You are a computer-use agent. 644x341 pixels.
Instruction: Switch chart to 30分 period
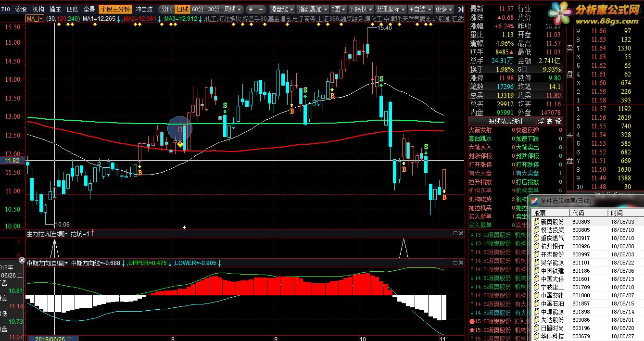[213, 9]
